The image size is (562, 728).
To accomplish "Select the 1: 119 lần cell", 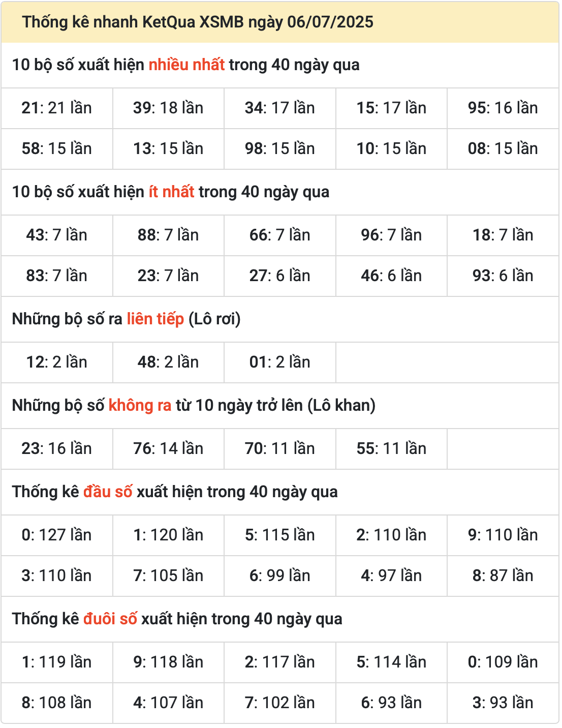I will click(57, 662).
